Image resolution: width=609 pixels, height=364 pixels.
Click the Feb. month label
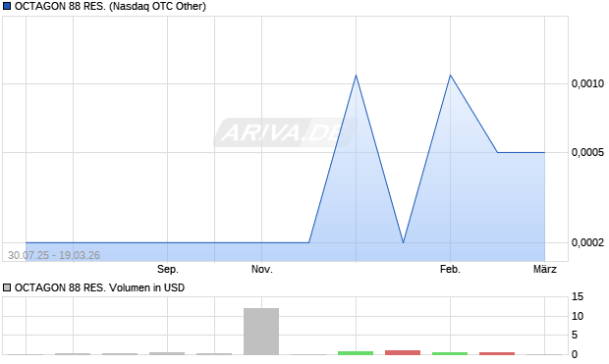pyautogui.click(x=450, y=269)
